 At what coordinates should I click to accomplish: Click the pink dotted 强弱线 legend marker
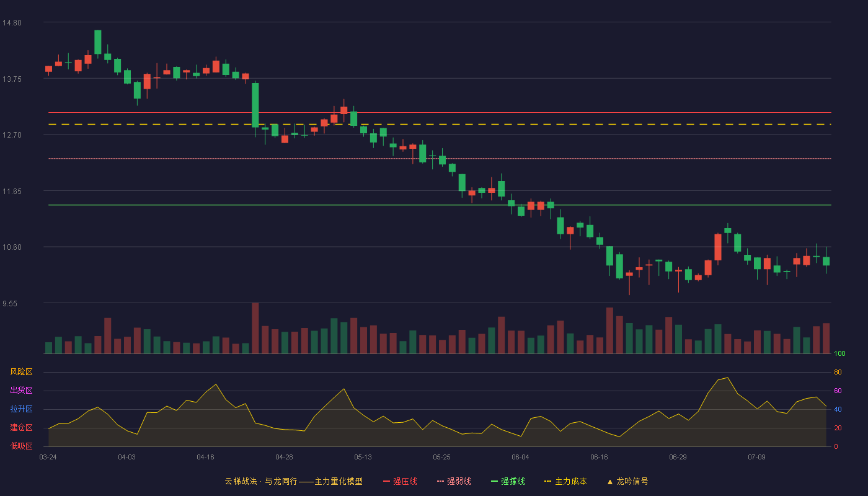click(x=441, y=481)
